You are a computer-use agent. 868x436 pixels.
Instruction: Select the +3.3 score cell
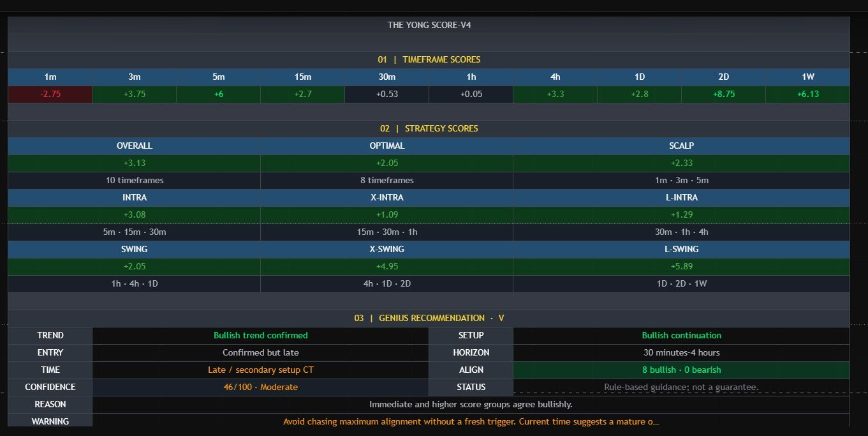coord(555,94)
